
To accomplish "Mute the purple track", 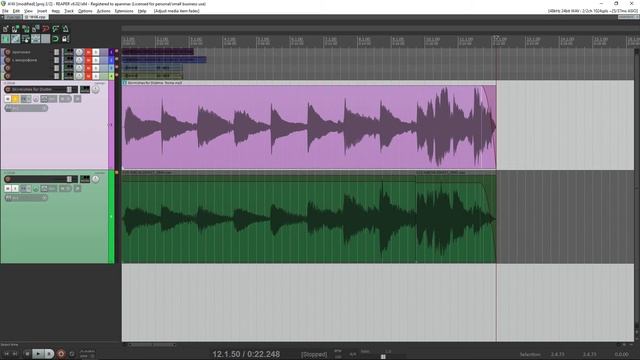I will click(x=8, y=99).
